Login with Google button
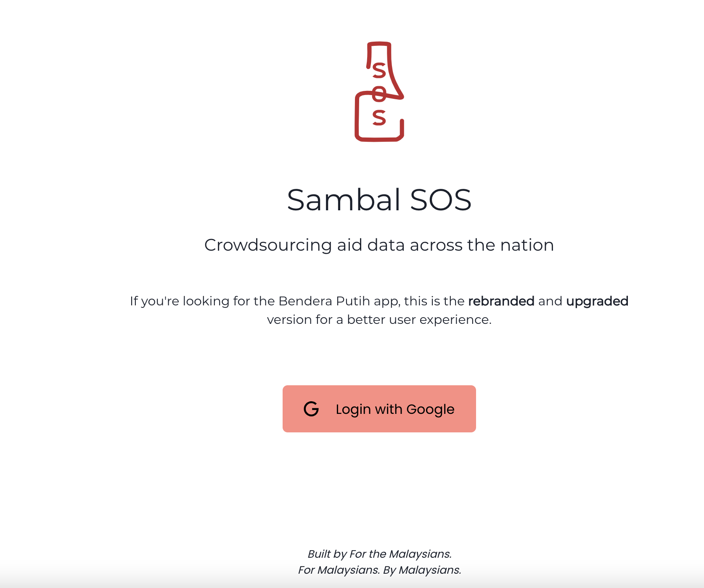This screenshot has width=704, height=588. pos(379,409)
